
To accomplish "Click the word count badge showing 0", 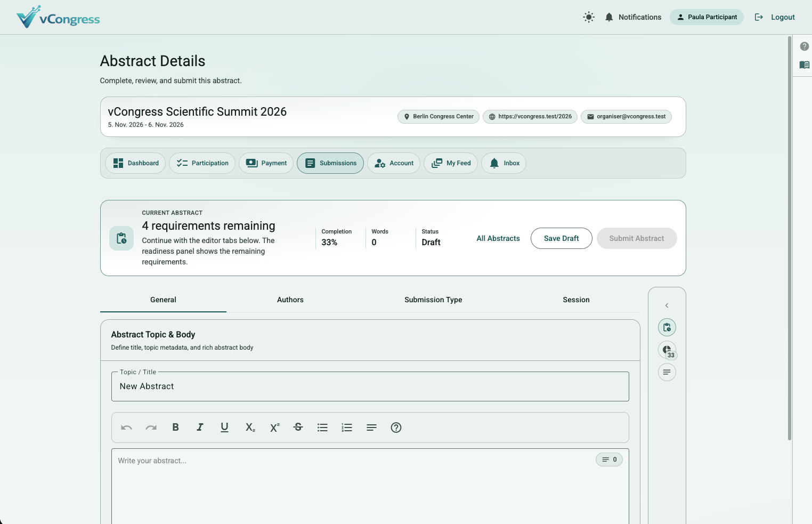I will point(609,459).
